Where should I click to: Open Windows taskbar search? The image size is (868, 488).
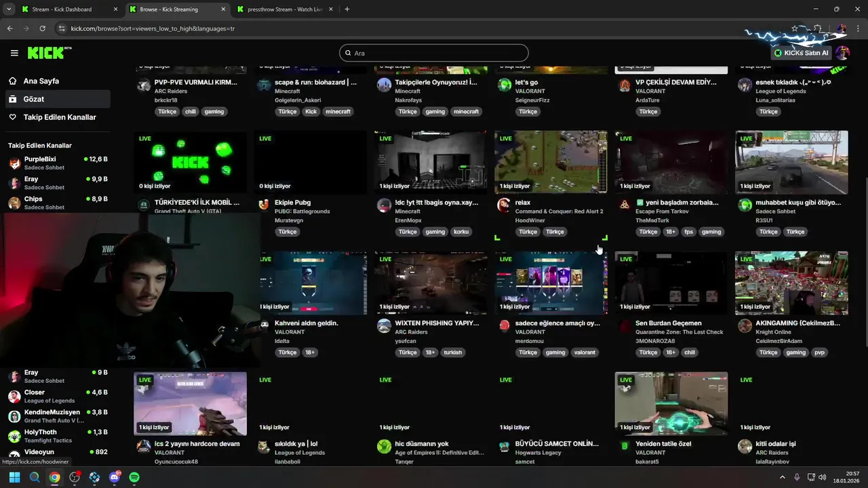(35, 477)
